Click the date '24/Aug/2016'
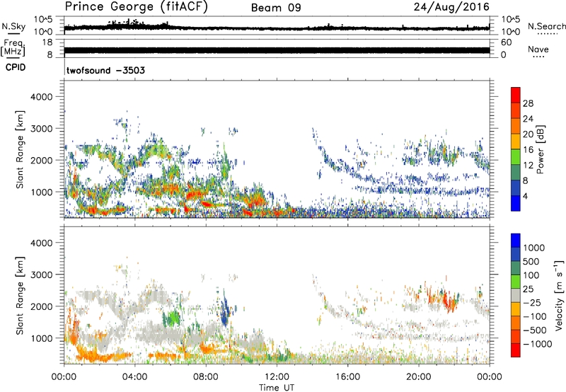 [451, 7]
